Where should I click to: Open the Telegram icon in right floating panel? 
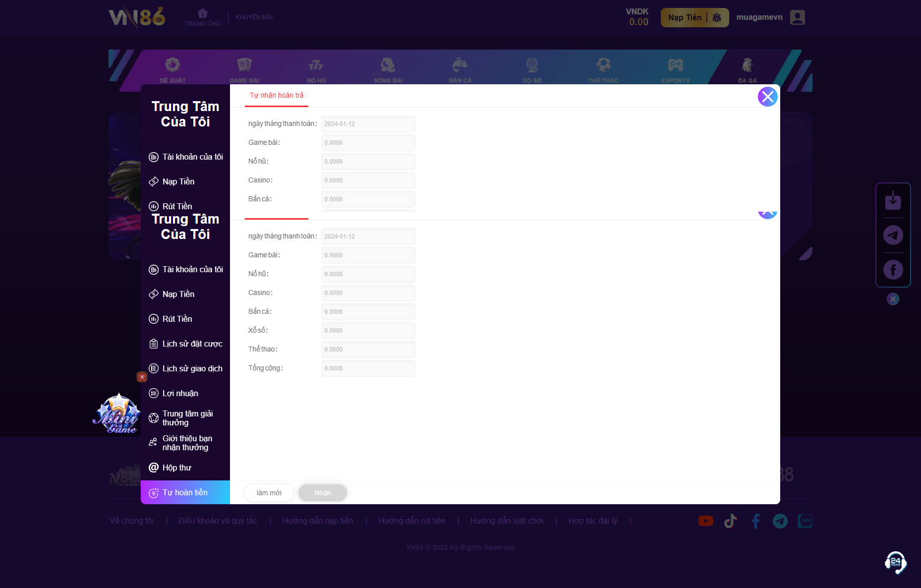(x=893, y=235)
